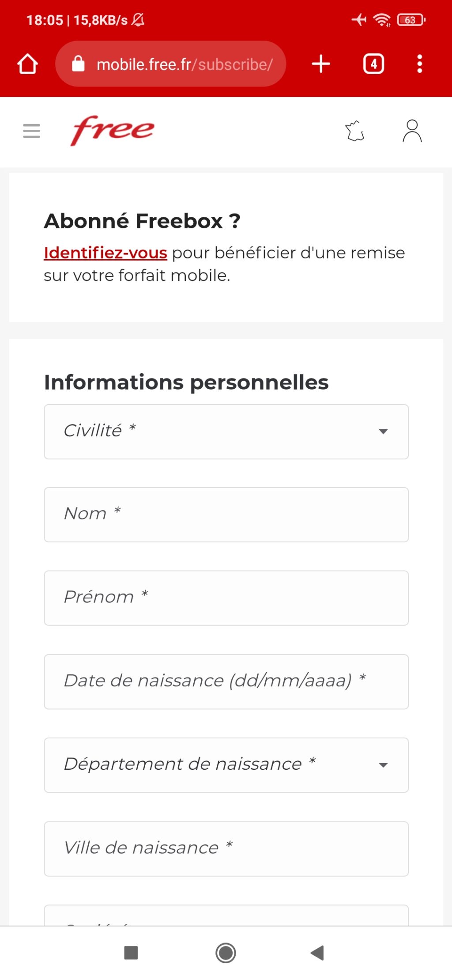Expand the Civilité dropdown

point(226,431)
